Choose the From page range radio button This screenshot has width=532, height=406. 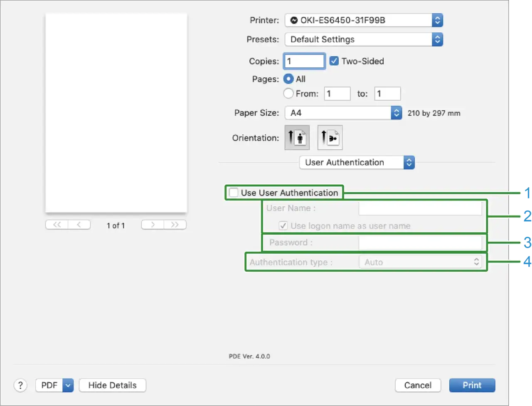[x=288, y=94]
